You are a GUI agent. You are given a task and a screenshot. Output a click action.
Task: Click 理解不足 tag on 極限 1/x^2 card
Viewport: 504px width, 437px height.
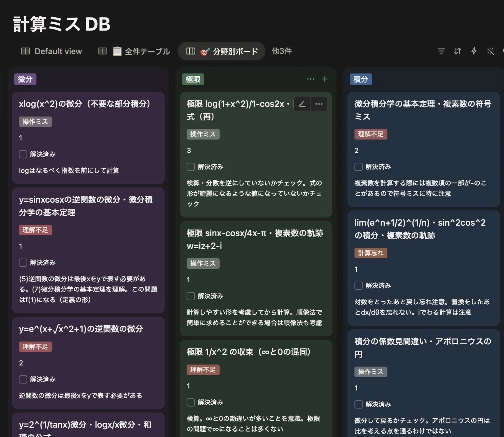tap(203, 370)
